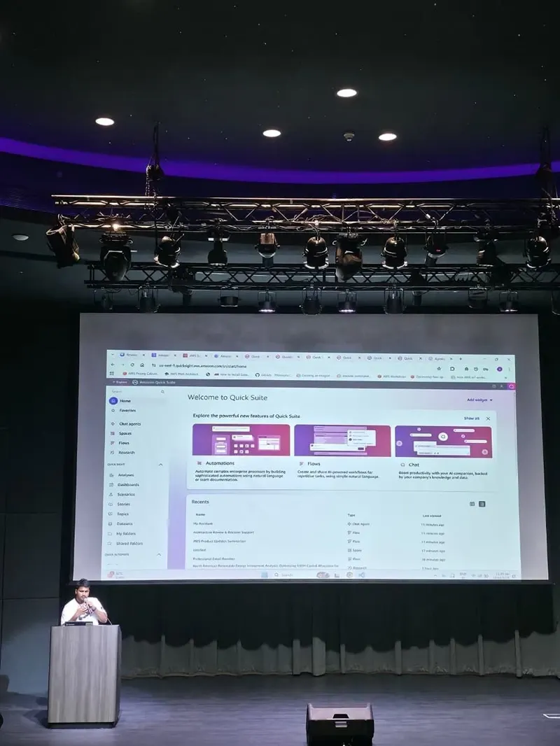This screenshot has width=560, height=746.
Task: Open Professional Email Rewriter from Recents
Action: coord(214,559)
